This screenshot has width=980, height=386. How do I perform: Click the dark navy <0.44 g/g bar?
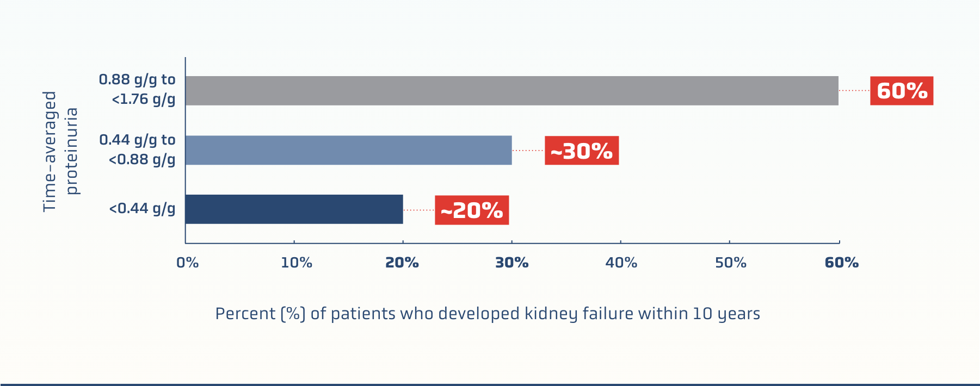tap(294, 209)
